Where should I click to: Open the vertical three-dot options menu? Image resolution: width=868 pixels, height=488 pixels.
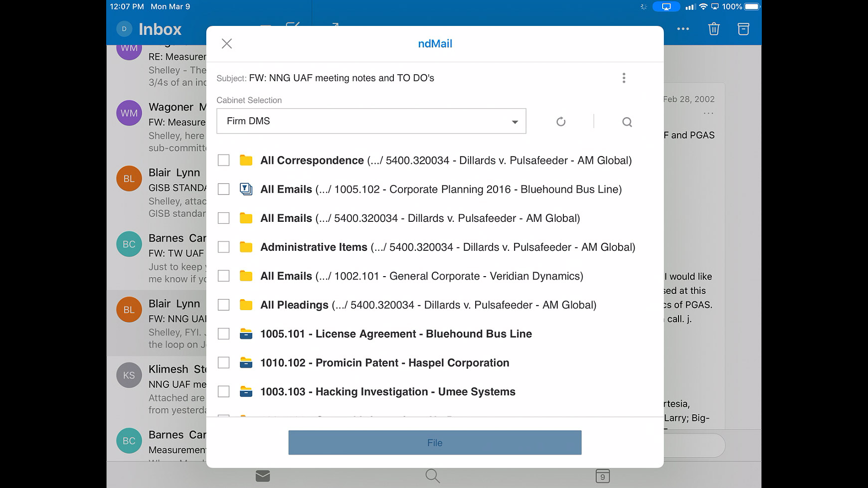tap(624, 78)
